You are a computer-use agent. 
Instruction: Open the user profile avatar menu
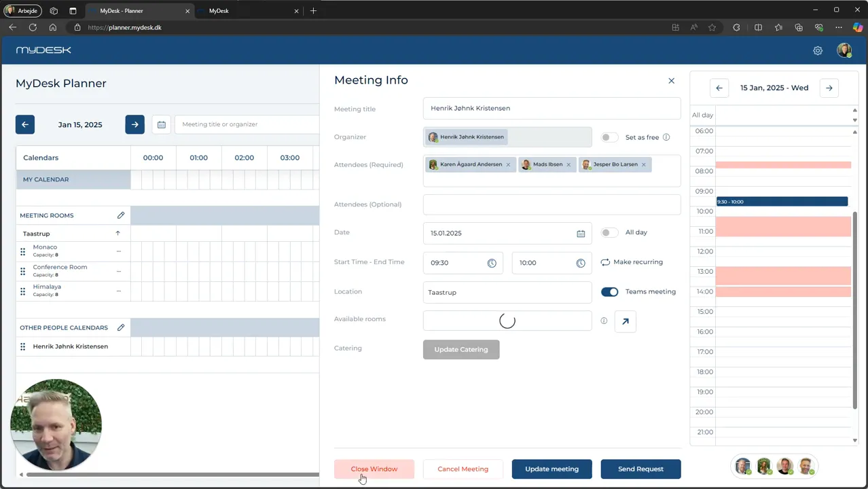click(x=844, y=50)
